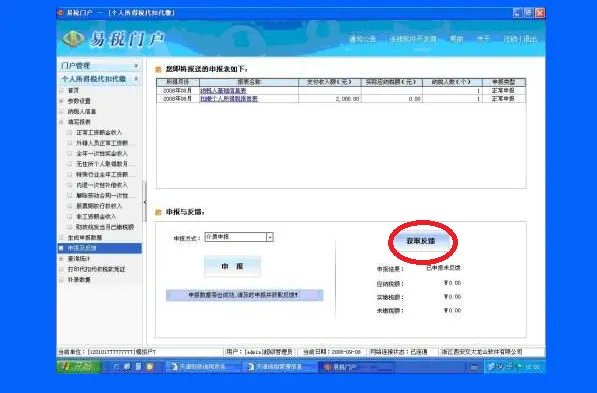Click the Windows Start button
Screen dimensions: 597x393
78,366
